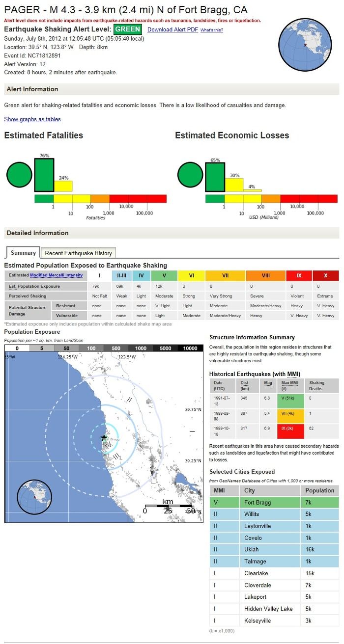Screen dimensions: 344x644
Task: Click the 500 population legend swatch
Action: (116, 348)
